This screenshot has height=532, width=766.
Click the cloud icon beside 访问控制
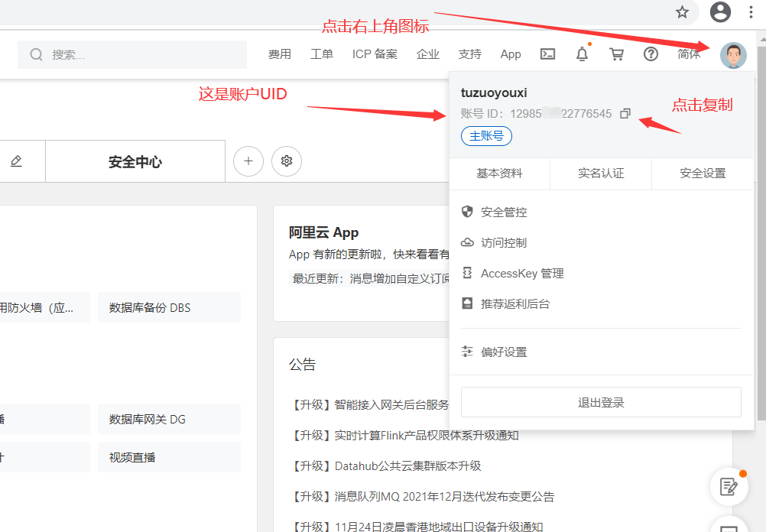tap(467, 242)
